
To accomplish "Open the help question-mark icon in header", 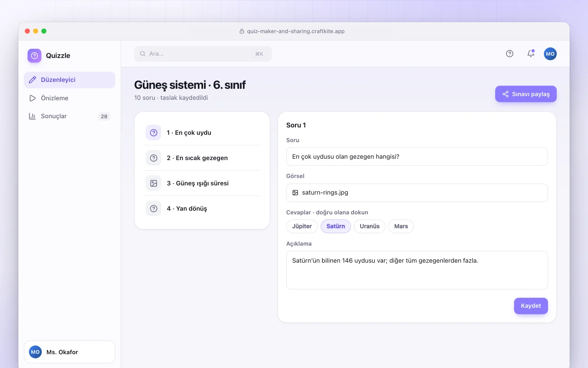I will click(509, 54).
